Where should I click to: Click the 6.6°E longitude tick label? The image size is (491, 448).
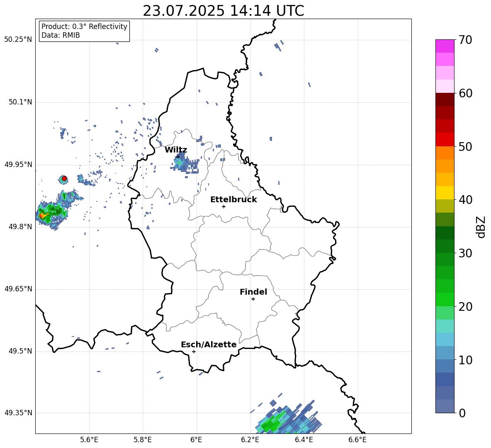357,440
